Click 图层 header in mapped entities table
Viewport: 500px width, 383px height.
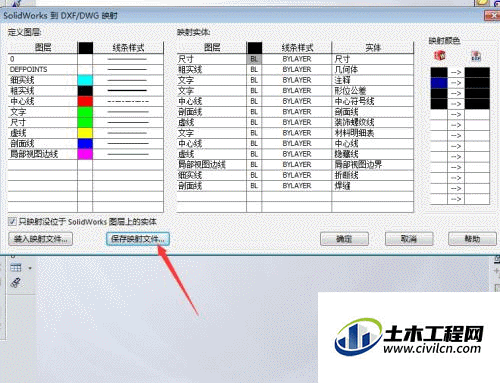pyautogui.click(x=212, y=48)
